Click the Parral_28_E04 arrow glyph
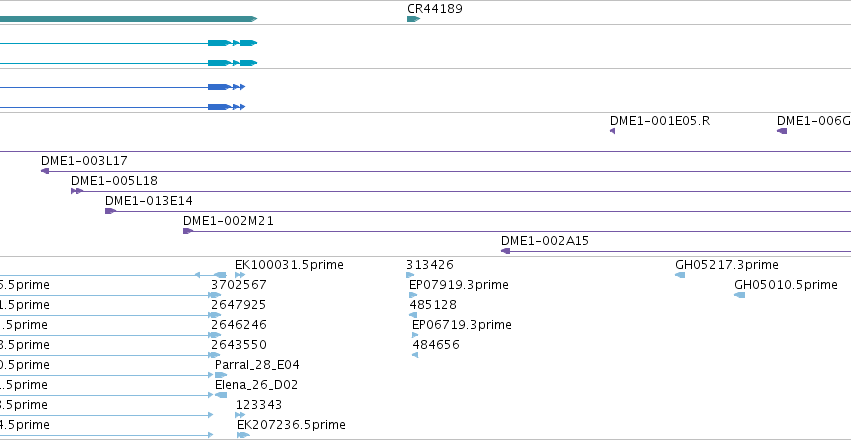 221,375
